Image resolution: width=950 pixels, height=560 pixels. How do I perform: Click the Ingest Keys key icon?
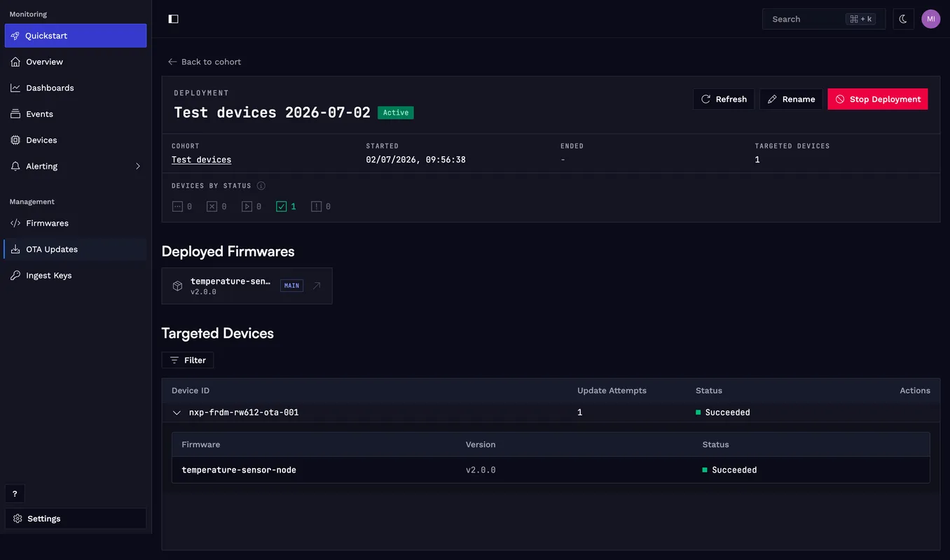[15, 275]
